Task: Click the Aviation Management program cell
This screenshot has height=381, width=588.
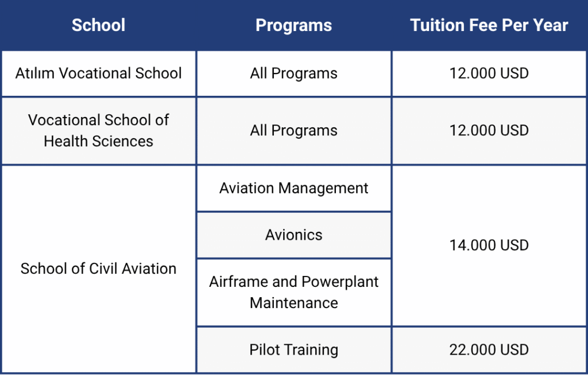Action: point(293,188)
